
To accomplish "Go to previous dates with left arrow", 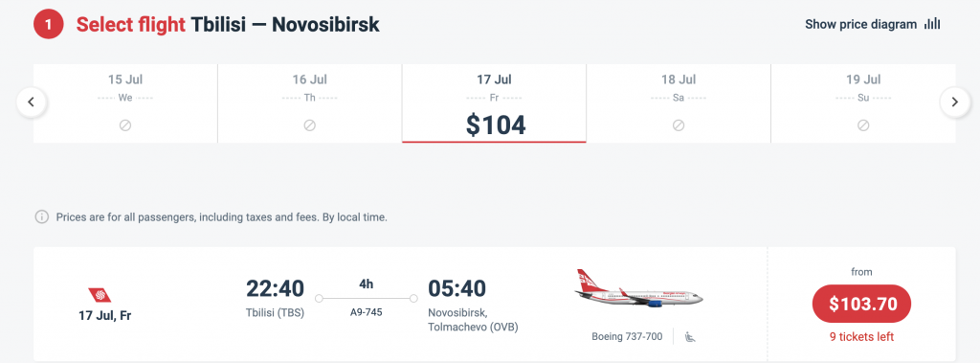I will 32,102.
